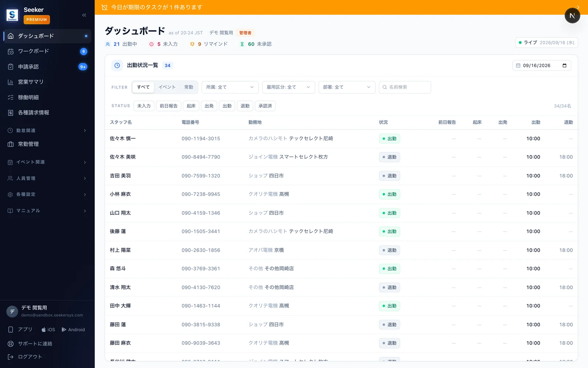Open the iOS app link
588x368 pixels.
coord(48,330)
